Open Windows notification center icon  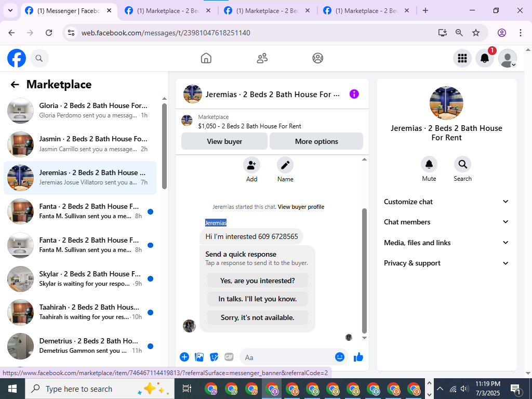pos(516,389)
